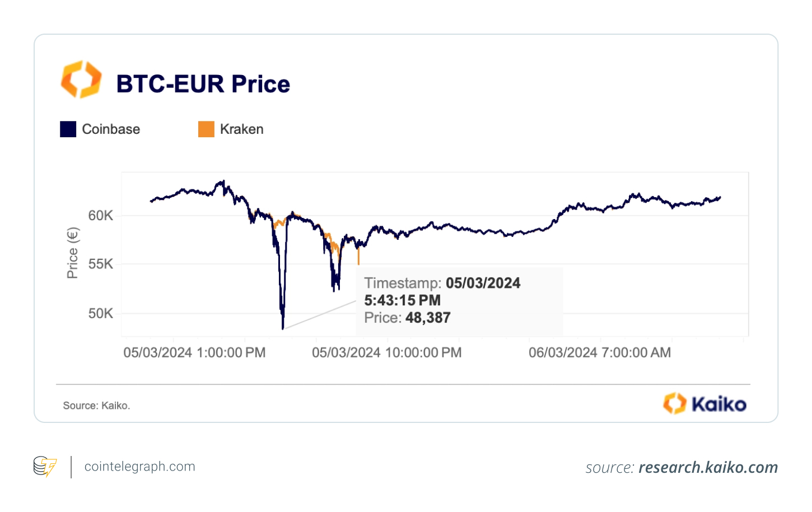Click the dark navy Coinbase legend square
Viewport: 812px width, 512px height.
coord(68,129)
